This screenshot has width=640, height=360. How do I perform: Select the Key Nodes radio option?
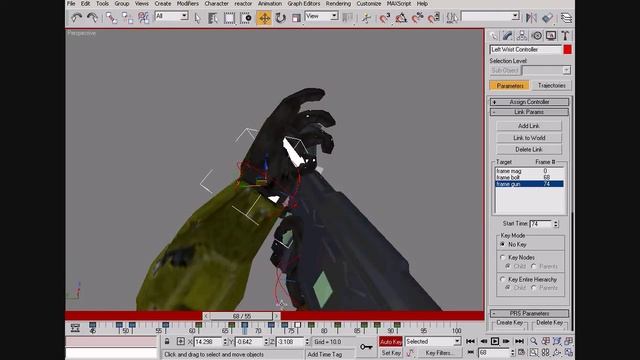pos(503,258)
